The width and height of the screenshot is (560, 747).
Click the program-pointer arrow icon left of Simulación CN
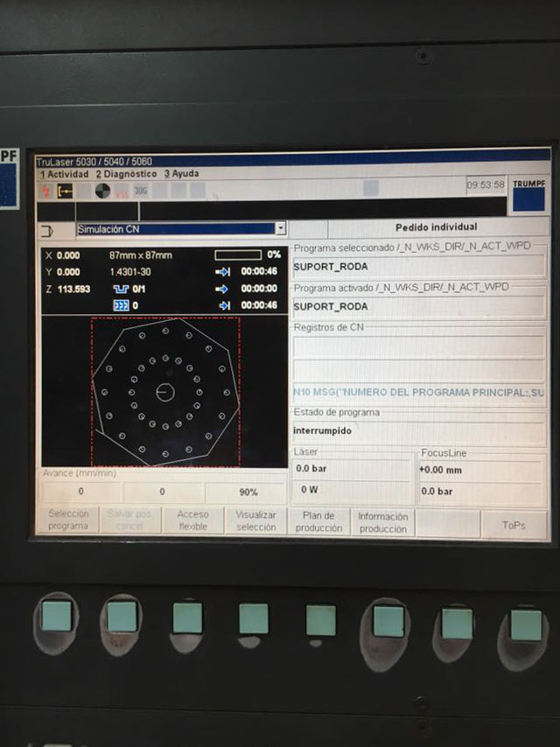pyautogui.click(x=47, y=232)
